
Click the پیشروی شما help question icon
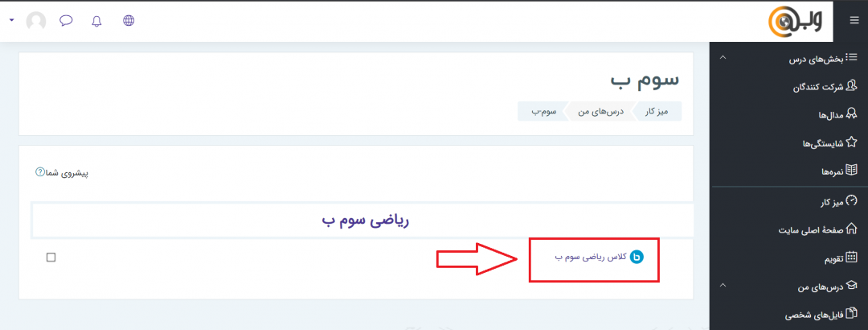[x=40, y=172]
